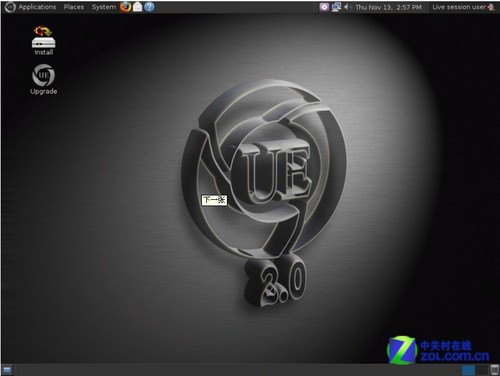Click the Show Desktop button in bottom panel
This screenshot has height=376, width=500.
[7, 370]
